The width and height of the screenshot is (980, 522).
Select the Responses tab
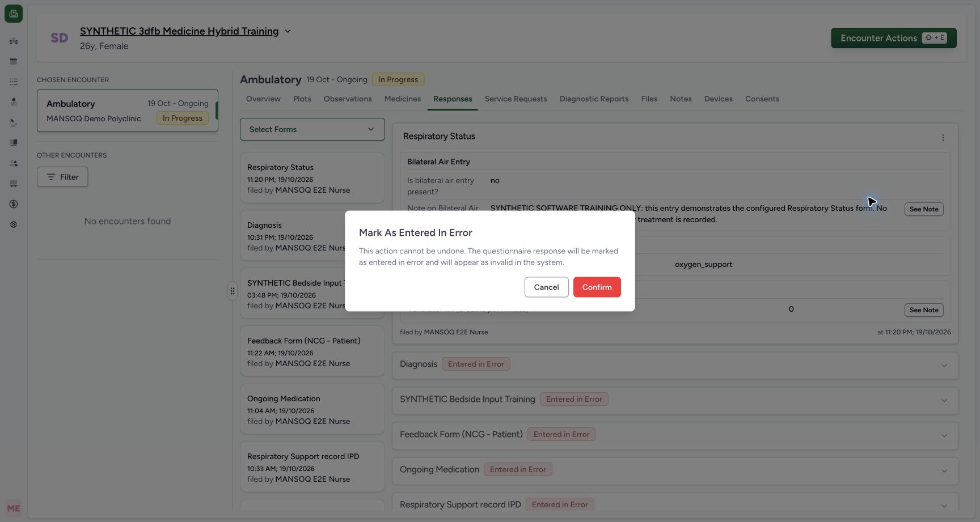tap(453, 99)
